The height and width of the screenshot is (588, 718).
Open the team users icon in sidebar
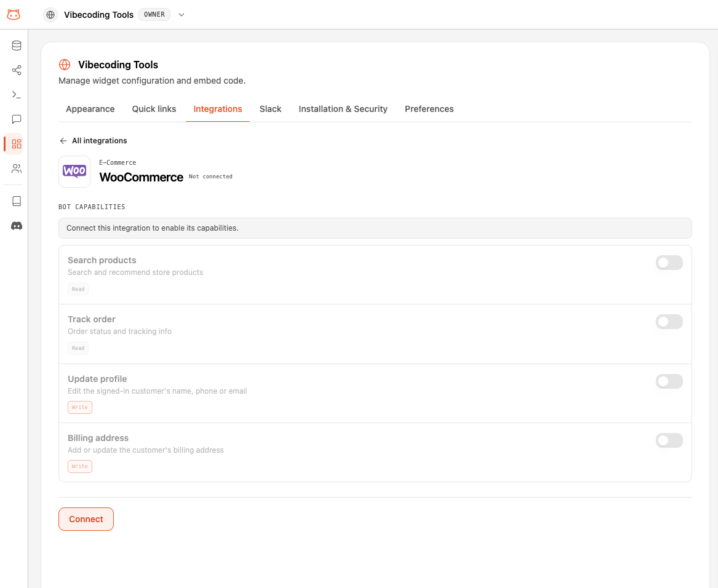[17, 169]
